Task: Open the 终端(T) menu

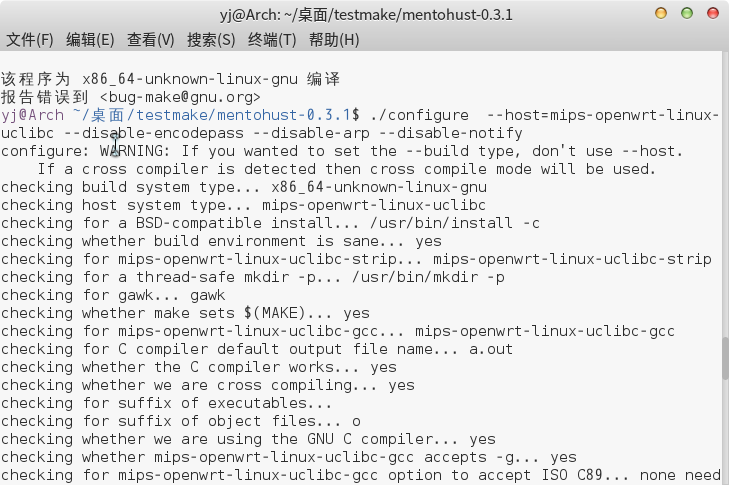Action: (x=272, y=40)
